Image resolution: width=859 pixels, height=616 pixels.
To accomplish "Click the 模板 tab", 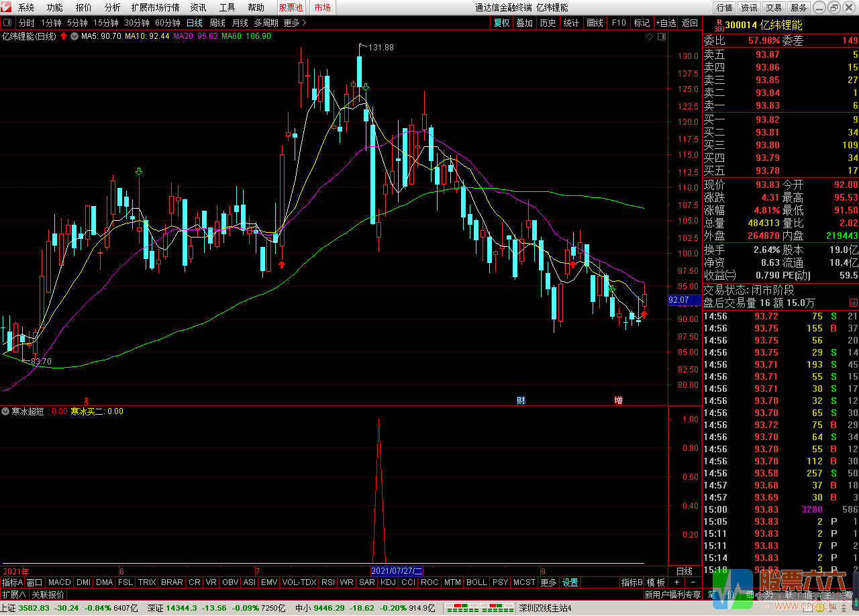I will (656, 582).
